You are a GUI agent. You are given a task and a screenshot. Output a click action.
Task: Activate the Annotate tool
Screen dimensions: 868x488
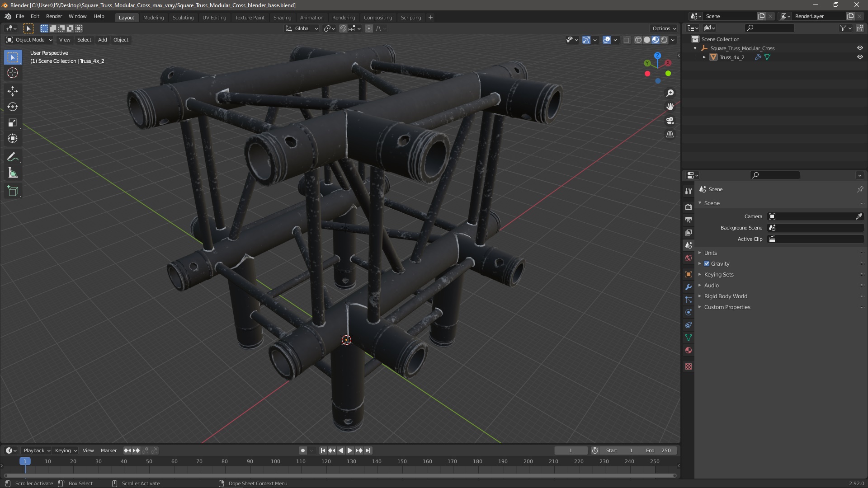click(13, 157)
